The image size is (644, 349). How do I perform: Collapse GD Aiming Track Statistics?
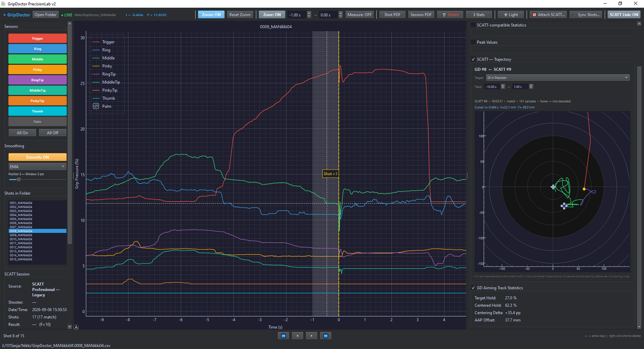tap(473, 288)
